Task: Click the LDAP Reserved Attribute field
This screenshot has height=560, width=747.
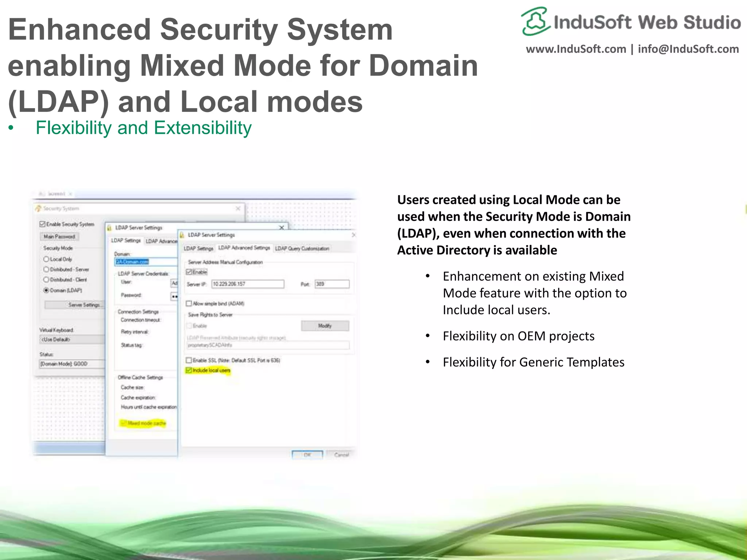Action: coord(268,345)
